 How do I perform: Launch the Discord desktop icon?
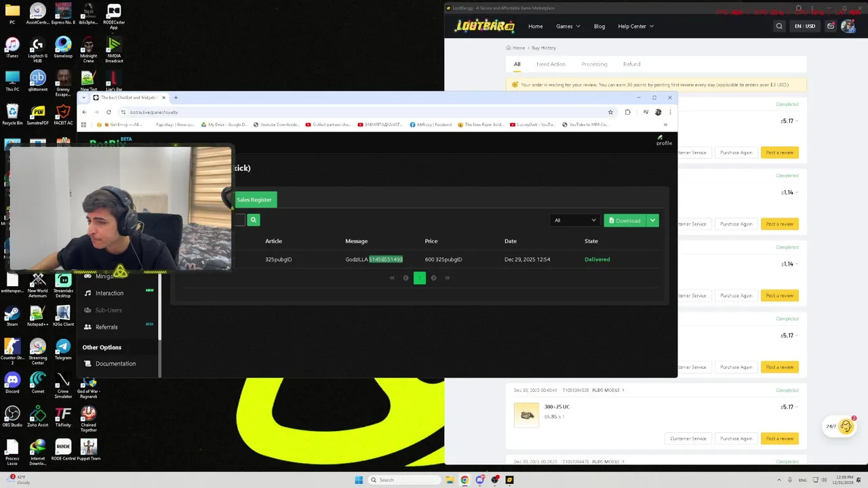click(12, 382)
